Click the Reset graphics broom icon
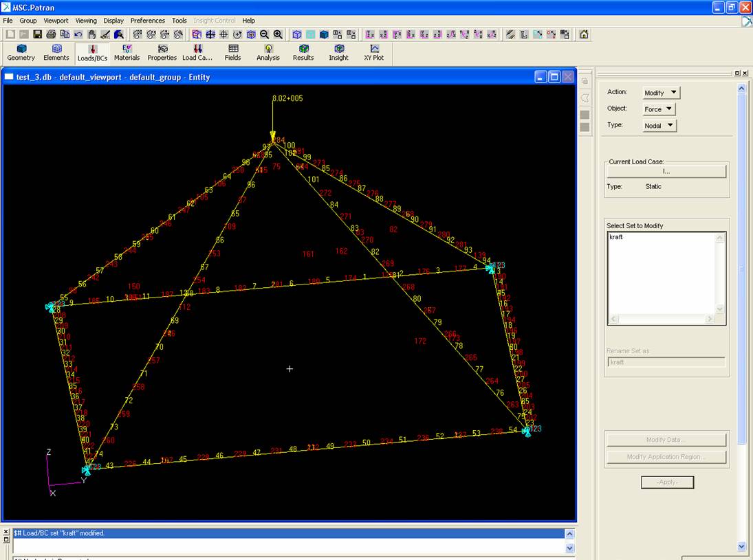Viewport: 753px width, 560px height. [105, 34]
